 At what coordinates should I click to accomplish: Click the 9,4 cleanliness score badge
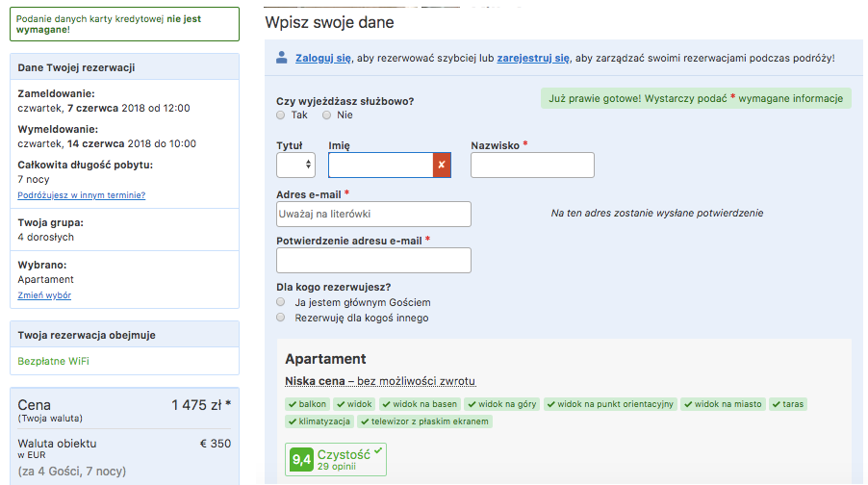click(302, 460)
